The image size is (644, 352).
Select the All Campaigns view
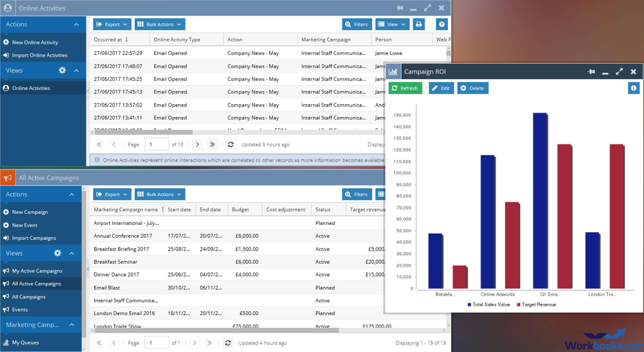(x=29, y=297)
